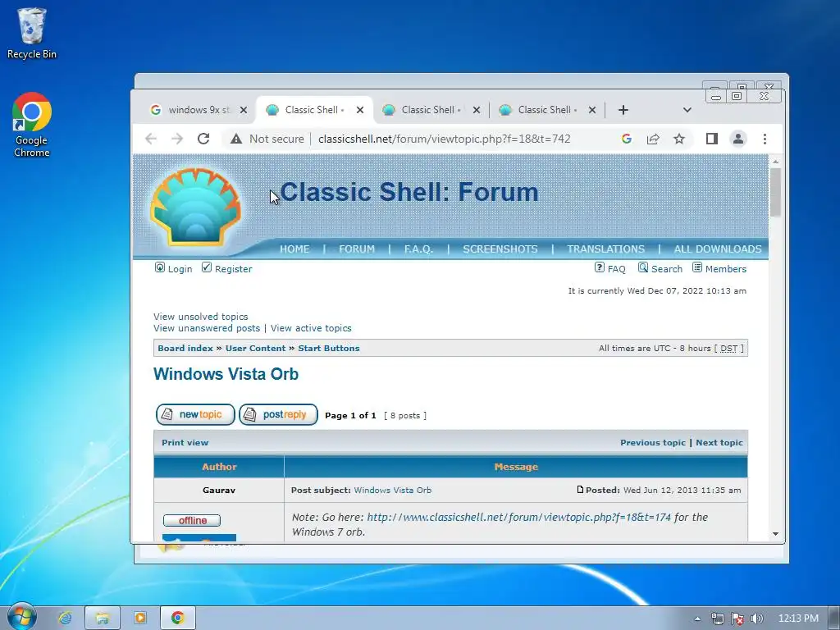Click the volume speaker tray icon
This screenshot has height=630, width=840.
(x=756, y=619)
